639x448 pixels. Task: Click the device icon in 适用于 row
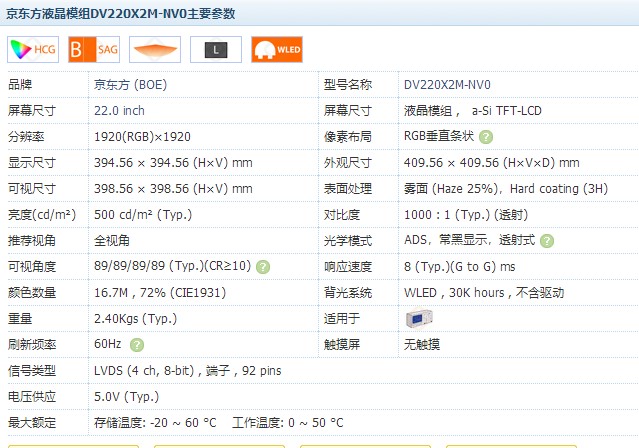(x=419, y=318)
